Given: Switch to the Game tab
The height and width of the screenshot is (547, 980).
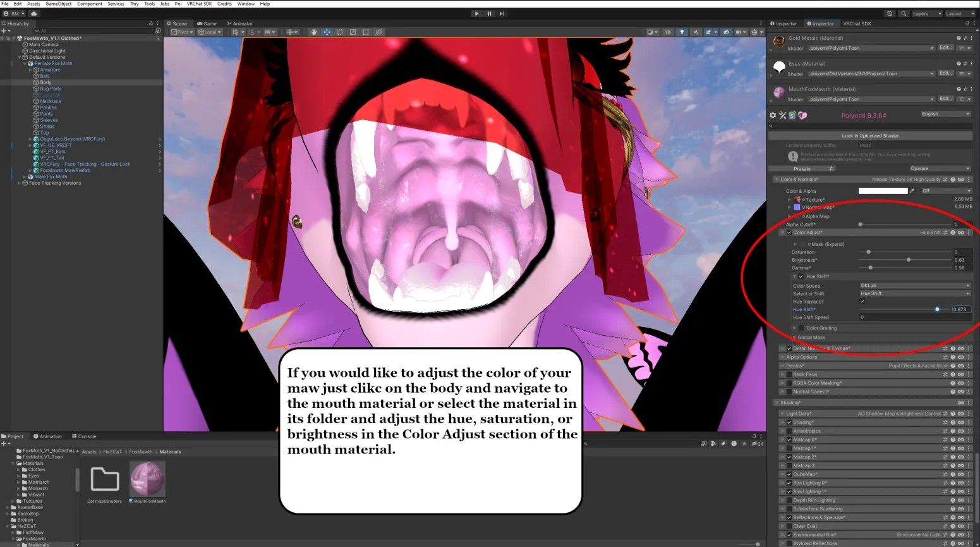Looking at the screenshot, I should click(x=207, y=23).
